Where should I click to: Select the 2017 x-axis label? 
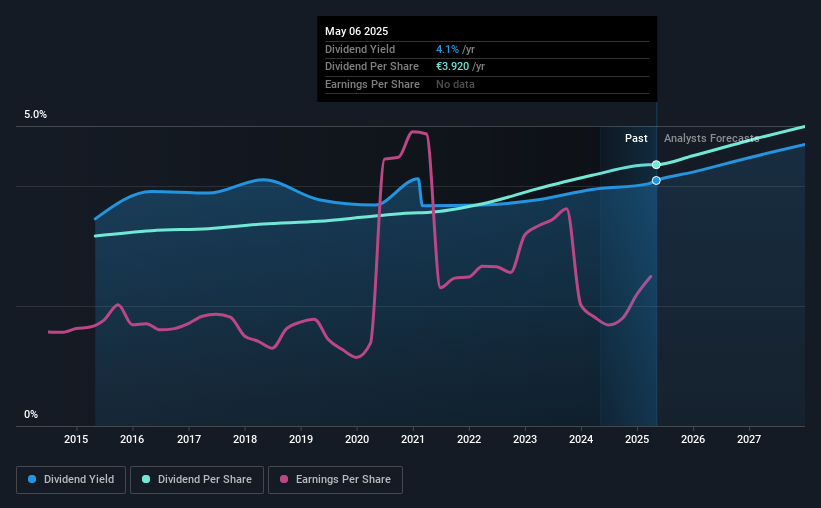(x=188, y=439)
